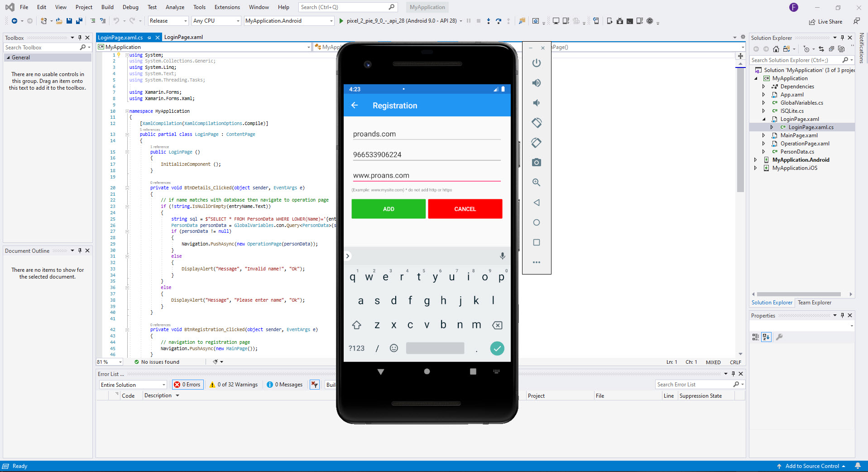The image size is (868, 472).
Task: Open Android Device Manager icon
Action: click(609, 21)
